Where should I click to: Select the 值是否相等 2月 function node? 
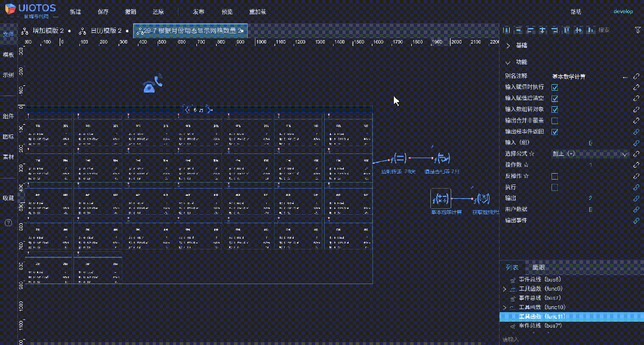point(443,158)
